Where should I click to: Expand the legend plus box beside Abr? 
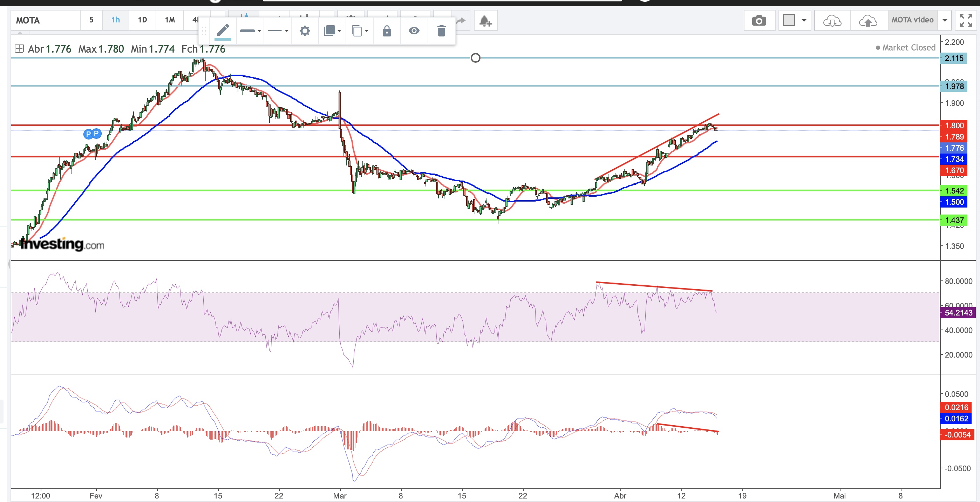(x=19, y=49)
